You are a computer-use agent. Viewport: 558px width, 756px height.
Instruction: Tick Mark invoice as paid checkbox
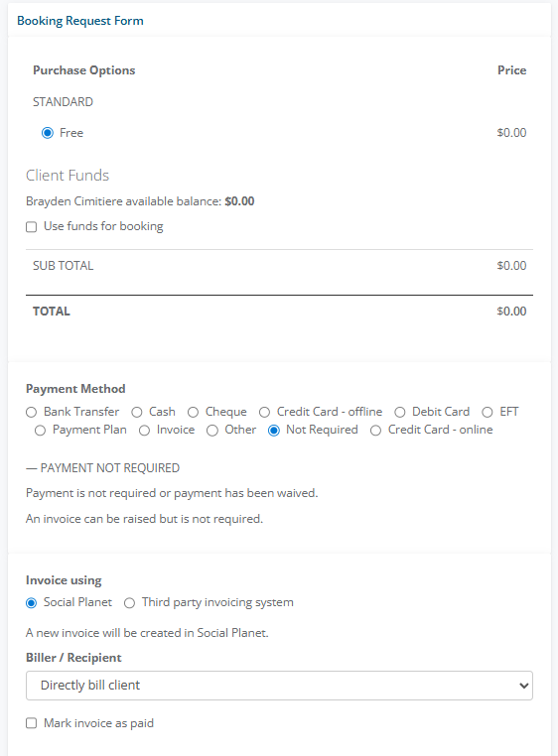32,723
